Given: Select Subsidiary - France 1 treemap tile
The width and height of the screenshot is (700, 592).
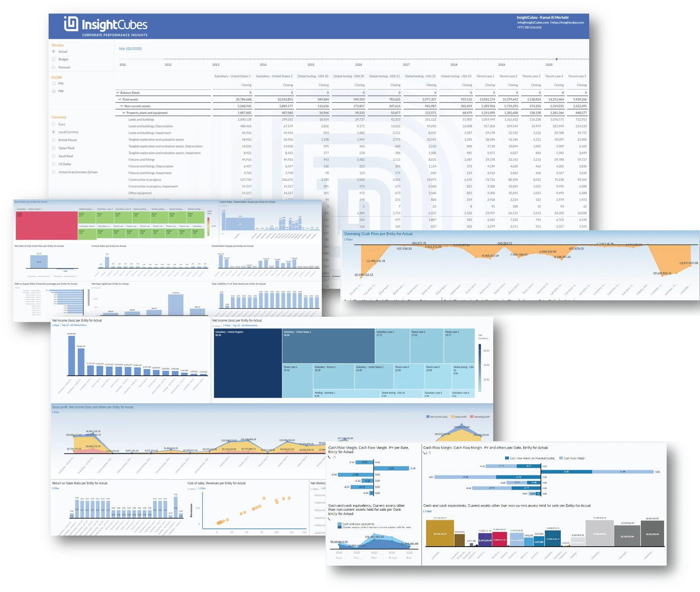Looking at the screenshot, I should 334,376.
